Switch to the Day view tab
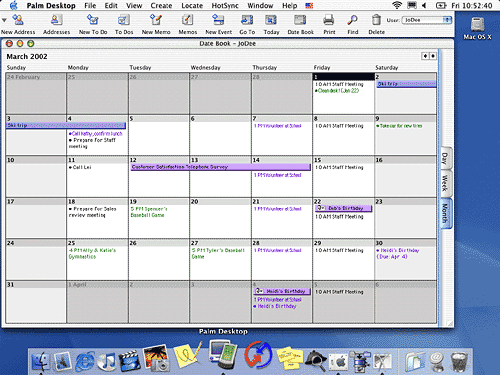This screenshot has height=375, width=500. tap(445, 158)
